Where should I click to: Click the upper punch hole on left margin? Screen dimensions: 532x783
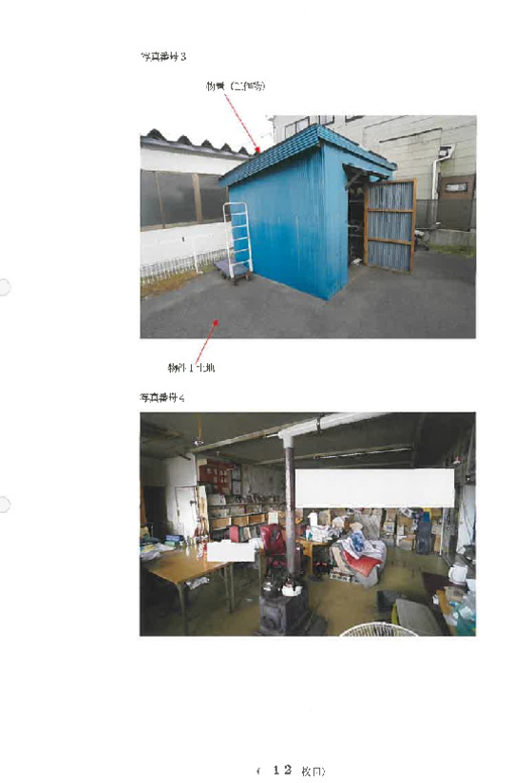pos(4,287)
